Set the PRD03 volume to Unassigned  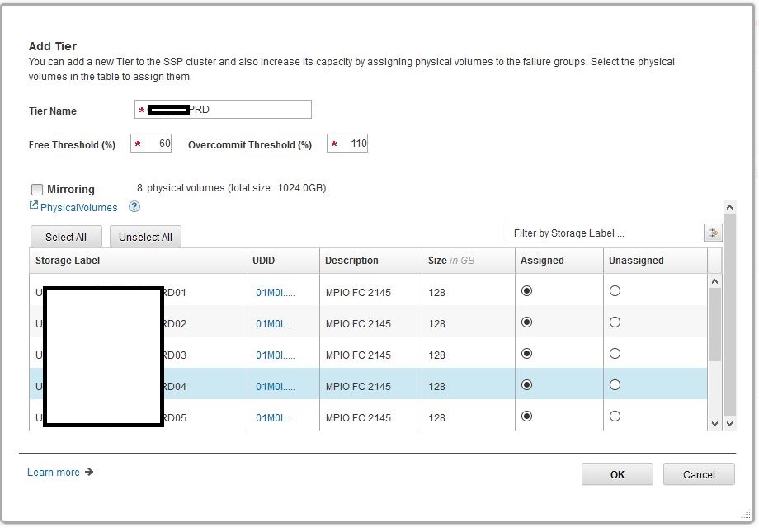point(615,354)
